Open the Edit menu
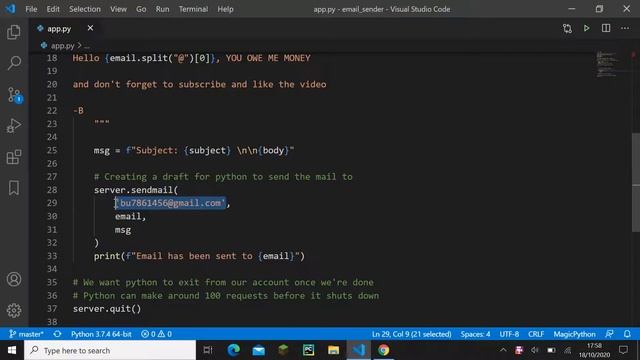 53,9
